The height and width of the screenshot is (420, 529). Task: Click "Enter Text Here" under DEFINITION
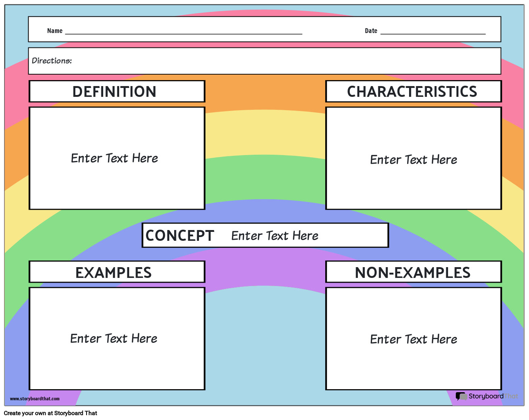(x=114, y=158)
